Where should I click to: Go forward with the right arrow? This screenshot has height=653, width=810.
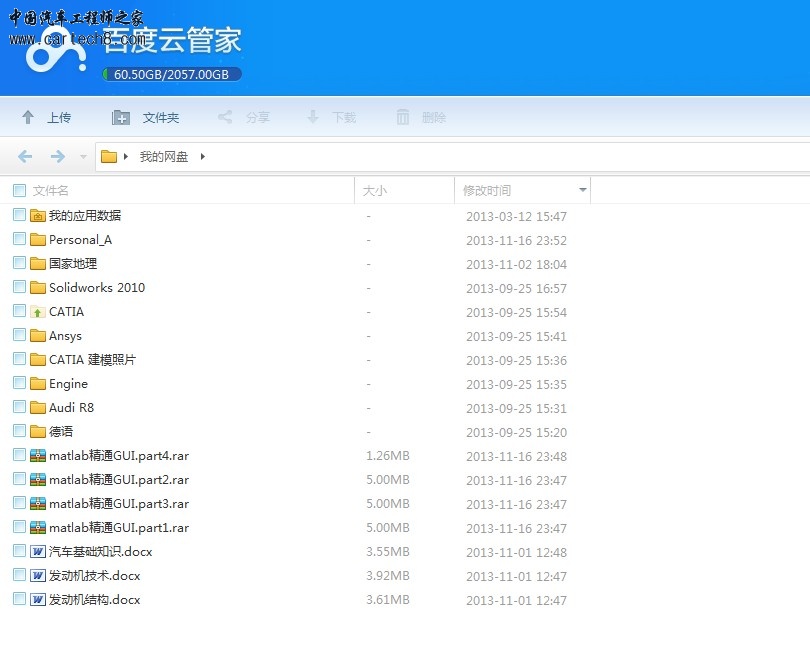click(x=58, y=156)
